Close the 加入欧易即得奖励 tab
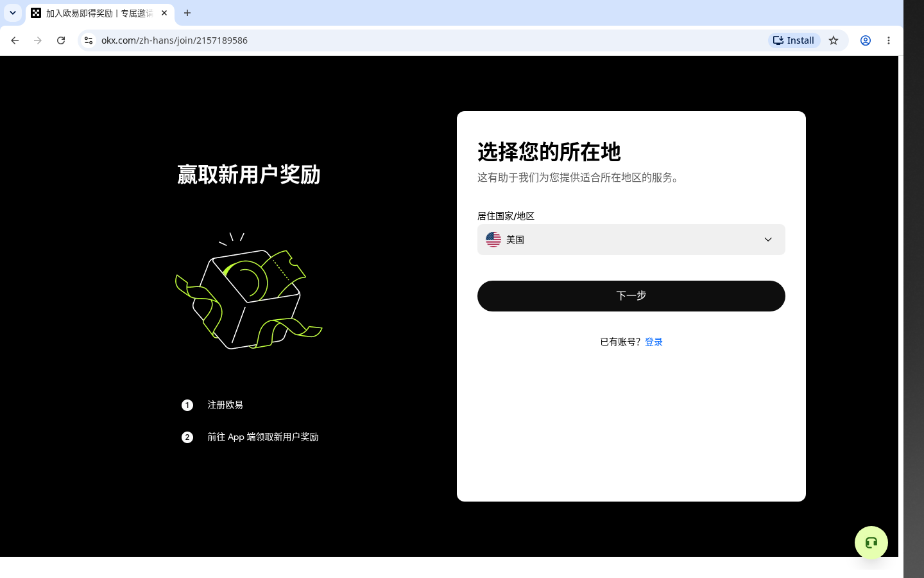This screenshot has height=578, width=924. coord(164,13)
